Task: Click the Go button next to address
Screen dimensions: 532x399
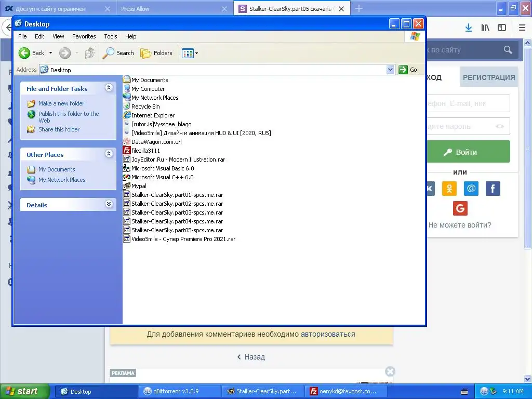Action: click(x=408, y=70)
